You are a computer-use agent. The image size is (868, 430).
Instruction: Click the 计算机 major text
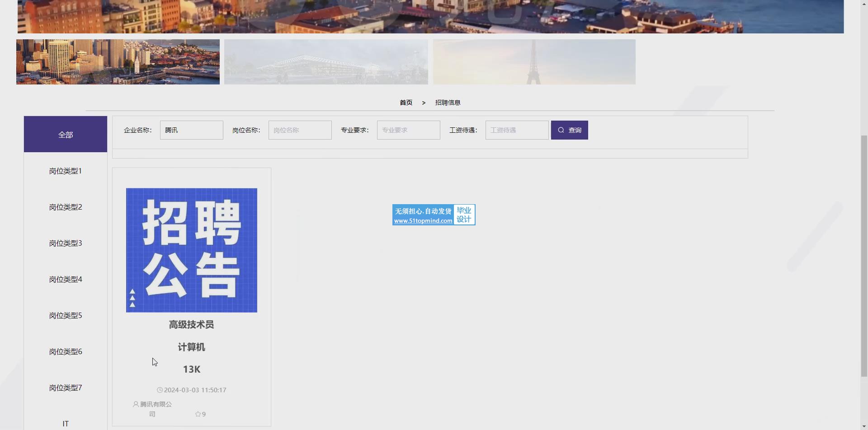pyautogui.click(x=192, y=347)
